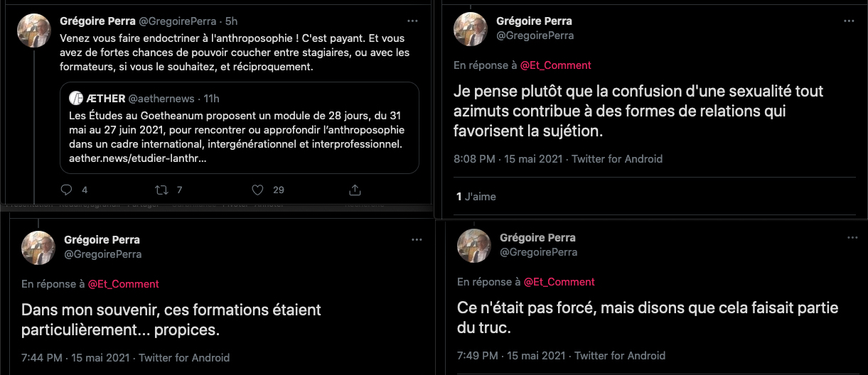
Task: Click the reply icon under the Goetheanum tweet
Action: coord(67,190)
